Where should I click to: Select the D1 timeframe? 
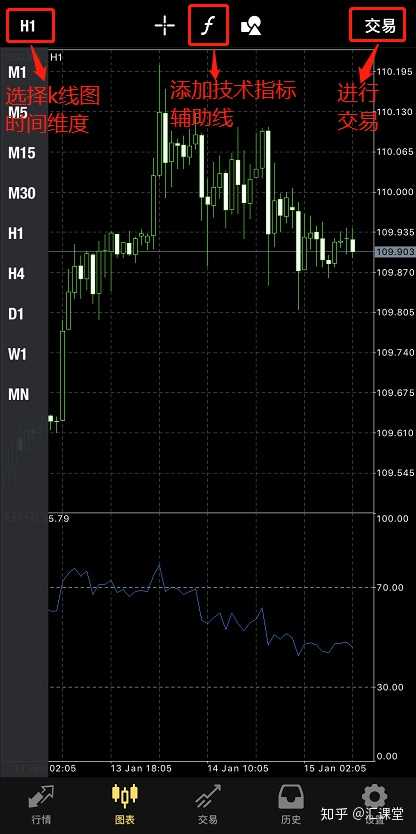click(x=16, y=314)
